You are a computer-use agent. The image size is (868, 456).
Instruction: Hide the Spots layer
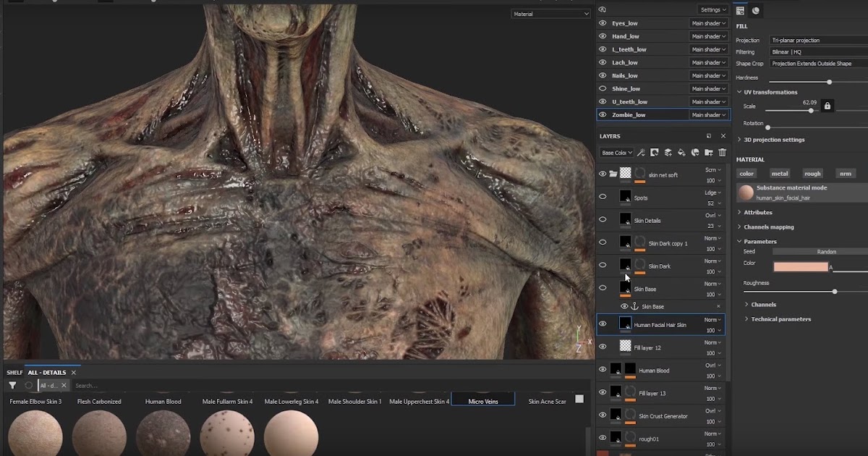(x=603, y=197)
